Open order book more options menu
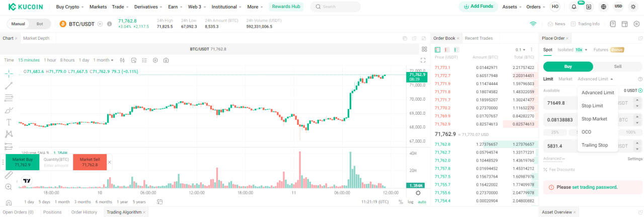This screenshot has width=644, height=217. click(531, 50)
